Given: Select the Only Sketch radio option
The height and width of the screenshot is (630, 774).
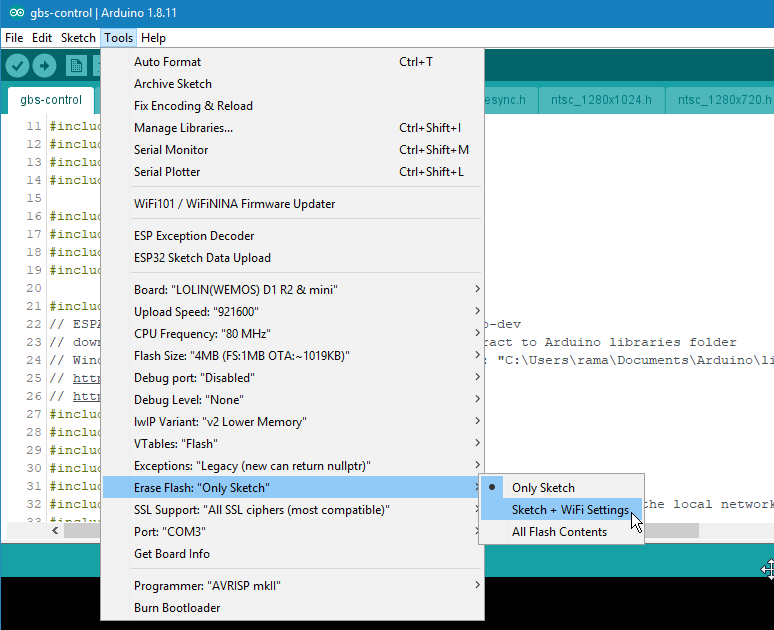Looking at the screenshot, I should tap(562, 487).
